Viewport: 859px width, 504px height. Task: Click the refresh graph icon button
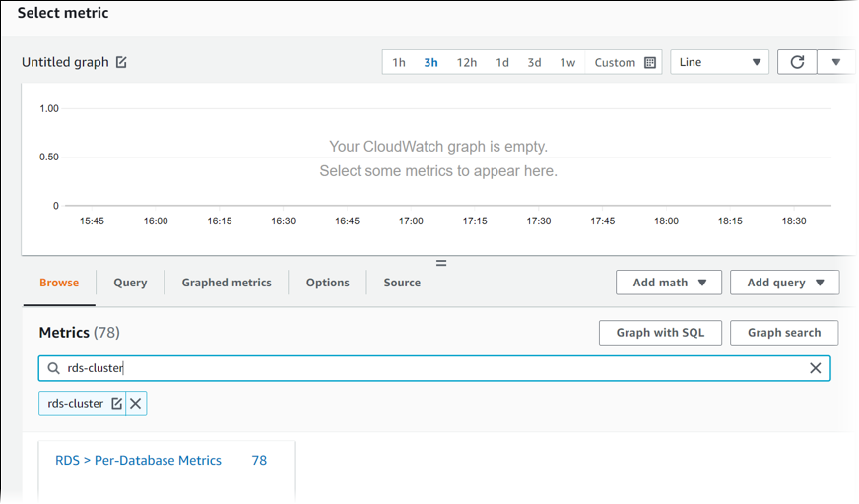pos(797,62)
